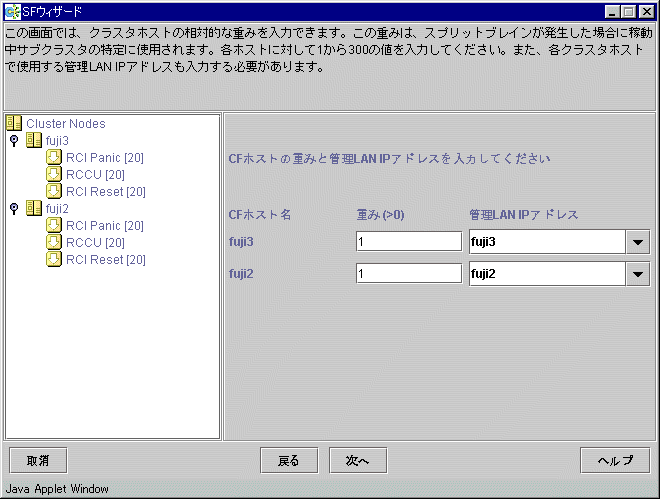Collapse the fuji3 tree node
The height and width of the screenshot is (499, 660).
(x=14, y=141)
